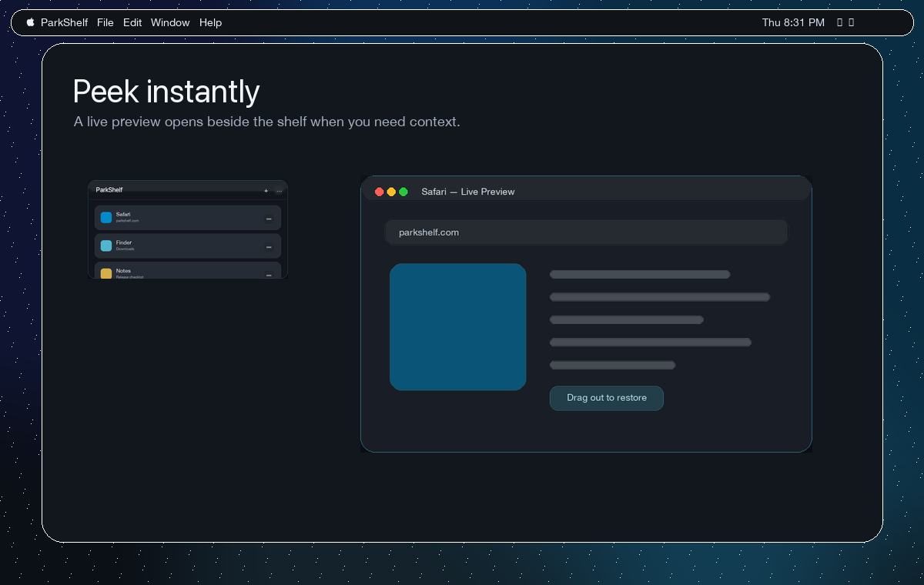Click the yellow Notes app icon in the shelf

[x=106, y=273]
